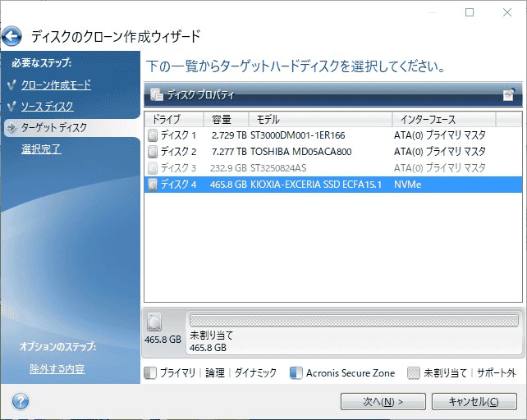
Task: Click the ディスク プロパティ toolbar label
Action: click(201, 95)
